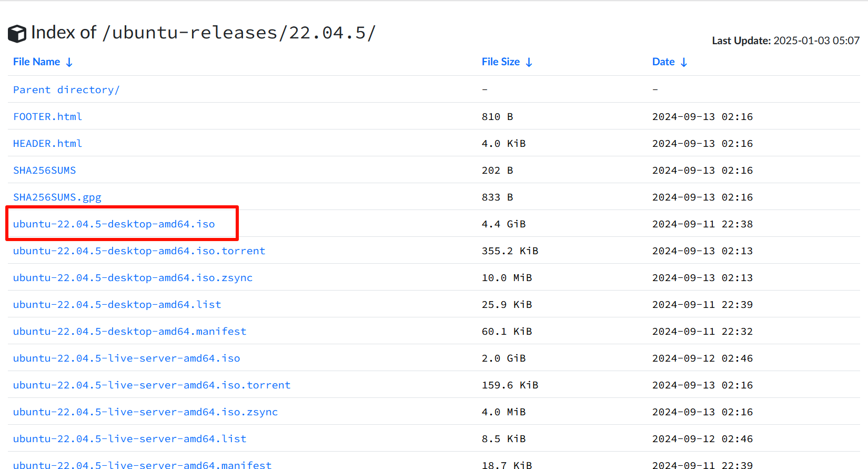Open the SHA256SUMS.gpg signature file
Image resolution: width=868 pixels, height=469 pixels.
coord(57,197)
